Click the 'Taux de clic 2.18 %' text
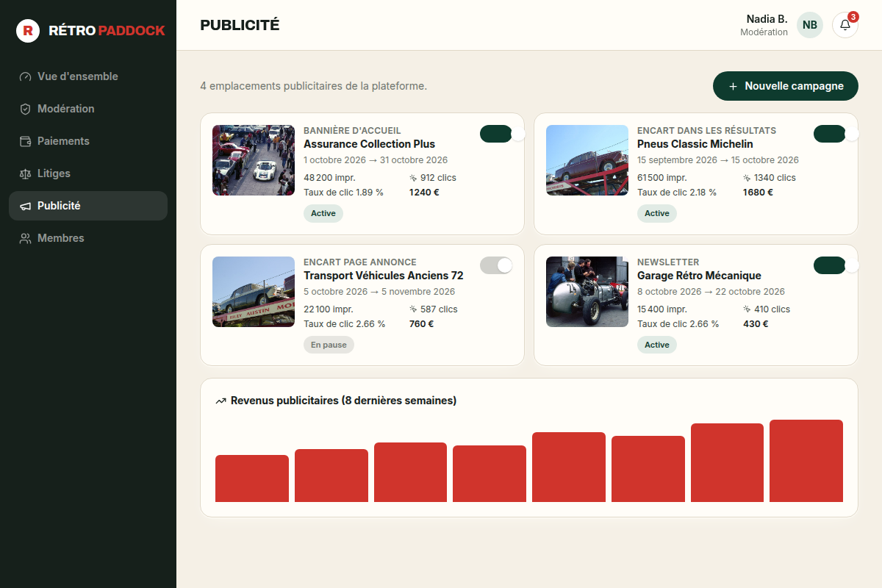The height and width of the screenshot is (588, 882). [678, 193]
